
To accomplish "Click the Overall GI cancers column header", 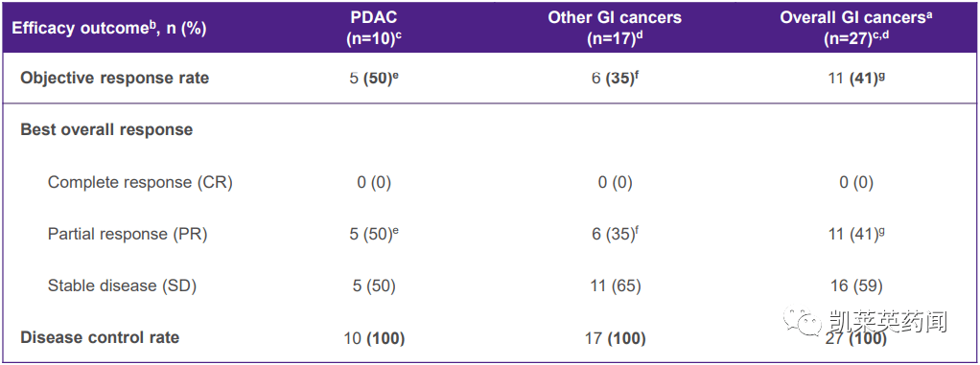I will [856, 27].
